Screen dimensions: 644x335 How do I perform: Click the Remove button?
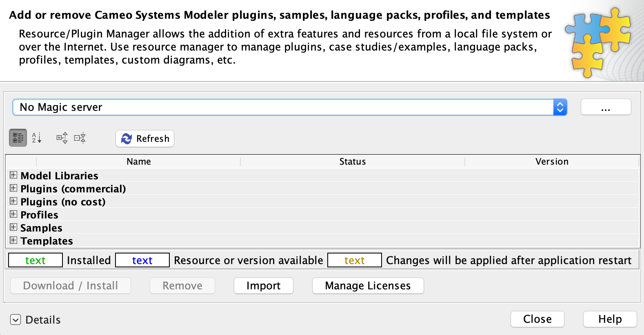pyautogui.click(x=182, y=286)
